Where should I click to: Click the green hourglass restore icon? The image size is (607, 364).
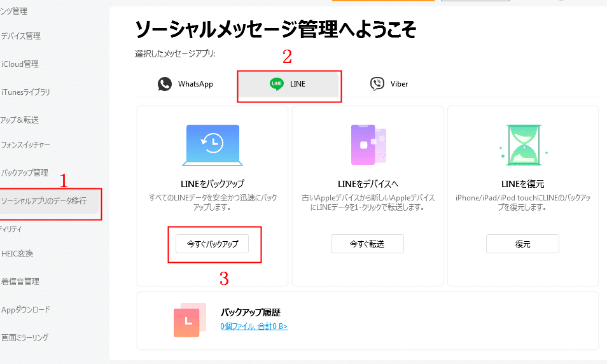pyautogui.click(x=524, y=145)
